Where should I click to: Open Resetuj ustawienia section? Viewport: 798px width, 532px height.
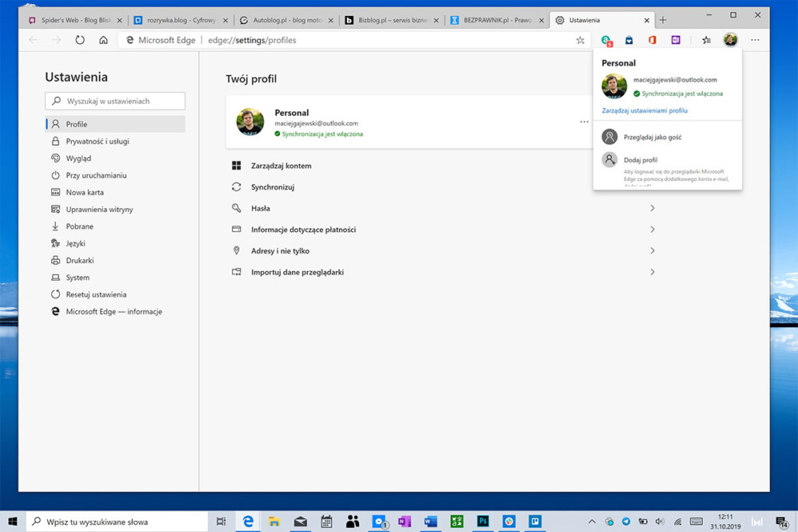115,294
